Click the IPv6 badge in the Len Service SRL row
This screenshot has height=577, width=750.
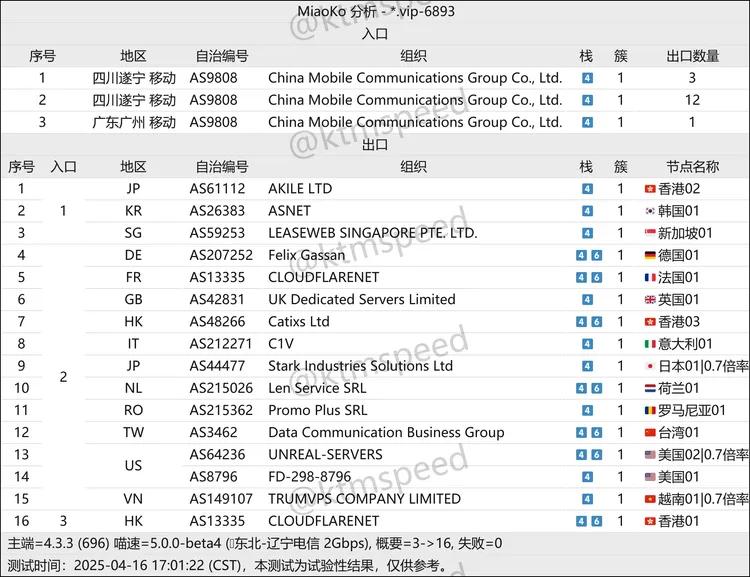[x=597, y=388]
